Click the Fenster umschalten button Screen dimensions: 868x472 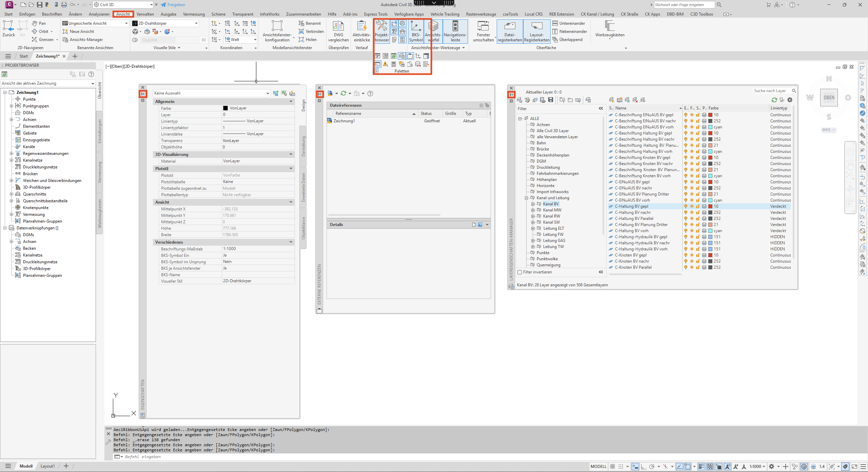pyautogui.click(x=484, y=31)
